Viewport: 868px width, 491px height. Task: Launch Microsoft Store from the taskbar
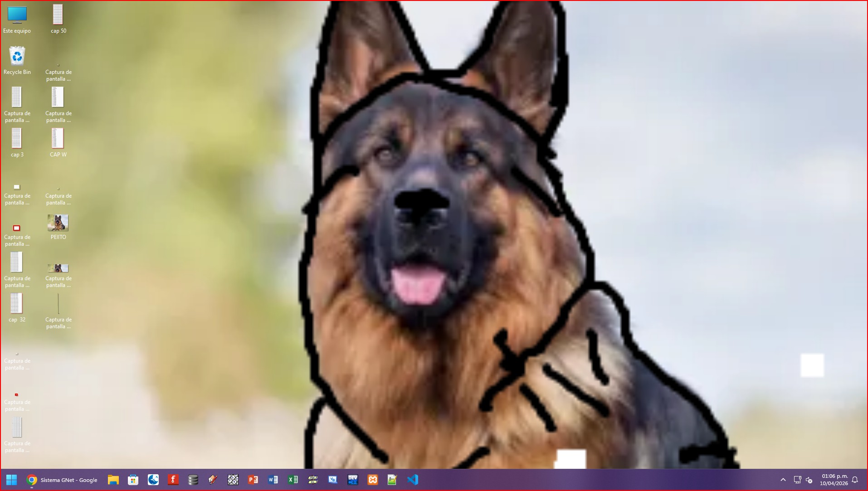pos(133,480)
